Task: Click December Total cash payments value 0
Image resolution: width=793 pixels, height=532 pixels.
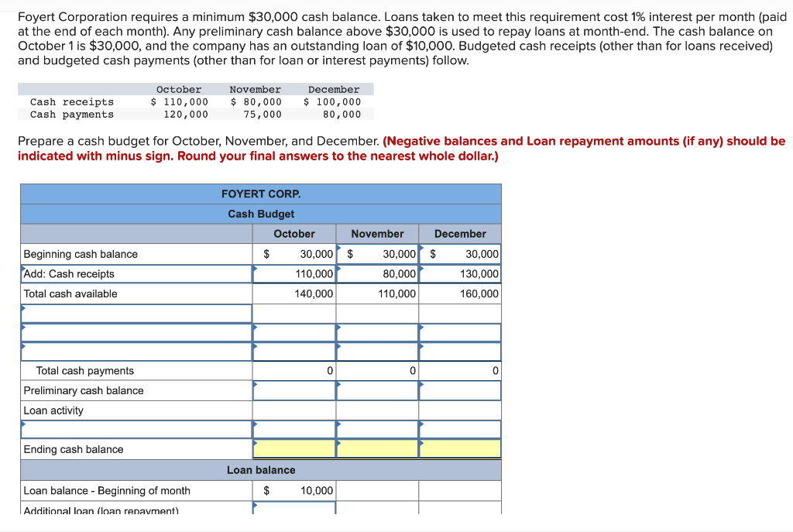Action: (495, 371)
